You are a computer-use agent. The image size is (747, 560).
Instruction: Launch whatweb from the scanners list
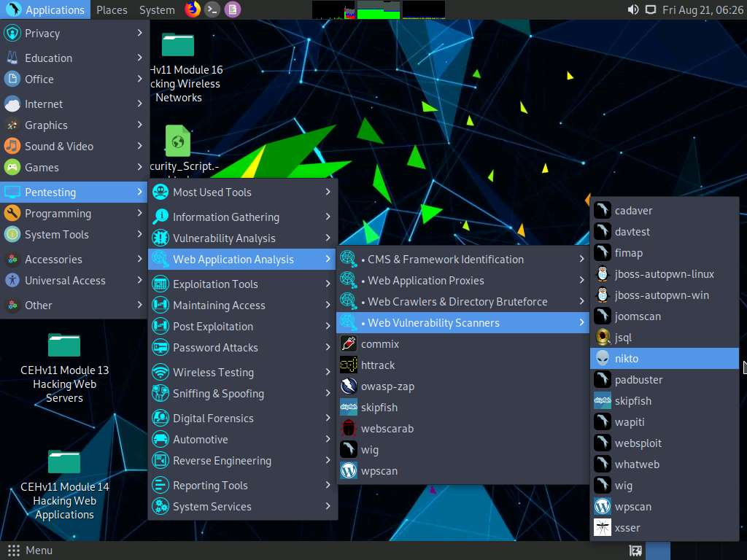pos(665,464)
